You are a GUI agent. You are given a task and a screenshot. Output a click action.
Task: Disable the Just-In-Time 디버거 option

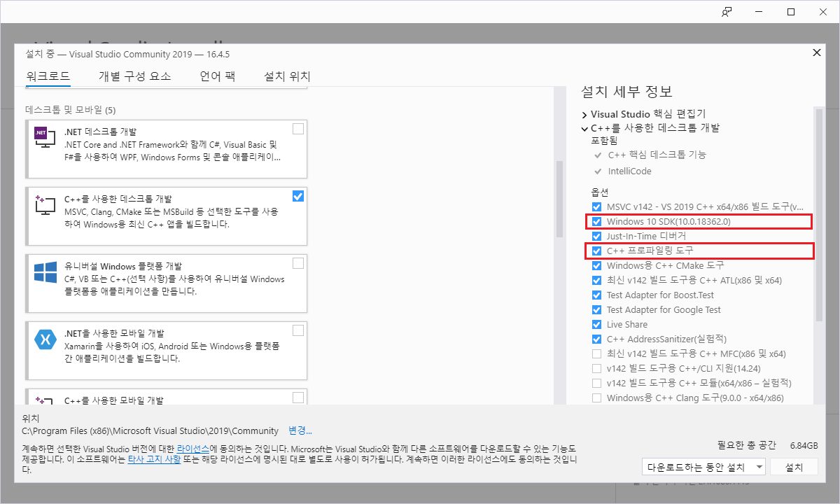[597, 236]
